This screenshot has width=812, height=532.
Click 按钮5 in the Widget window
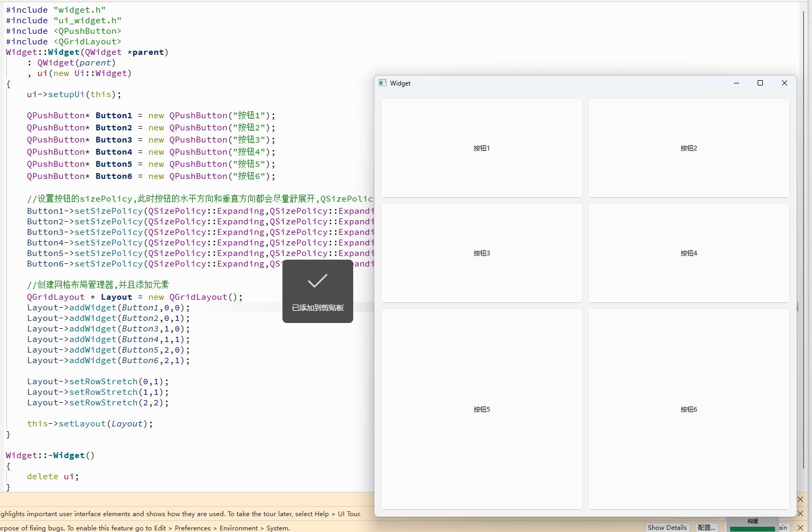(x=481, y=409)
